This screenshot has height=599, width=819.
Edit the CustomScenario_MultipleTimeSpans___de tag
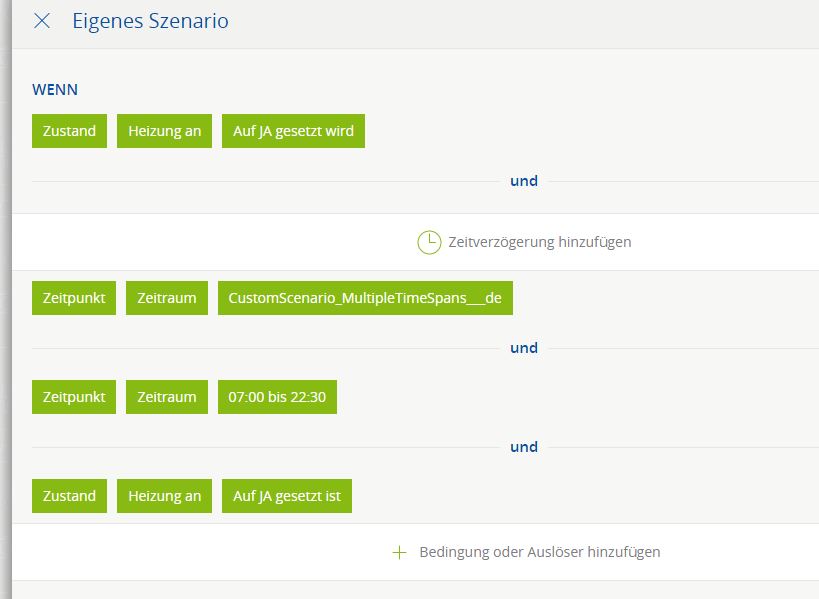tap(365, 298)
